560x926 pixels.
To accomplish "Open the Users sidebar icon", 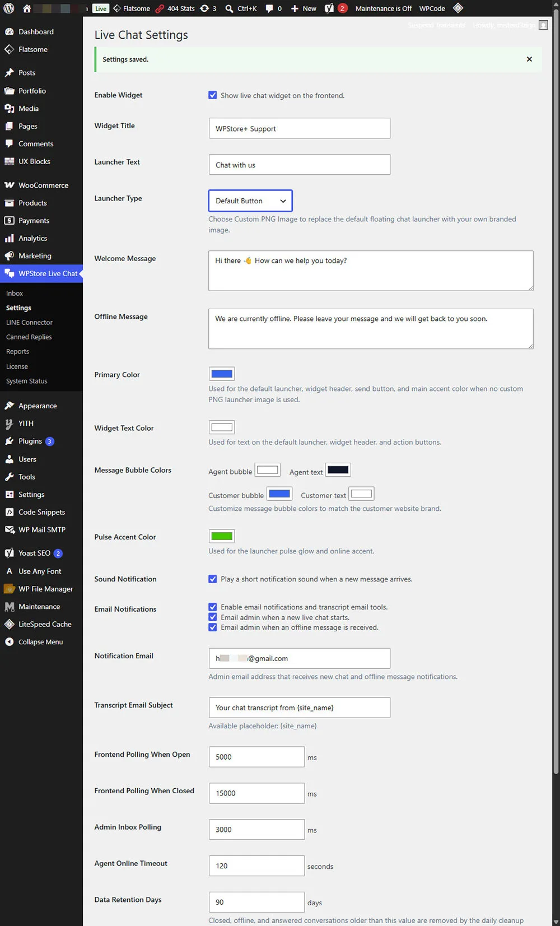I will point(10,459).
